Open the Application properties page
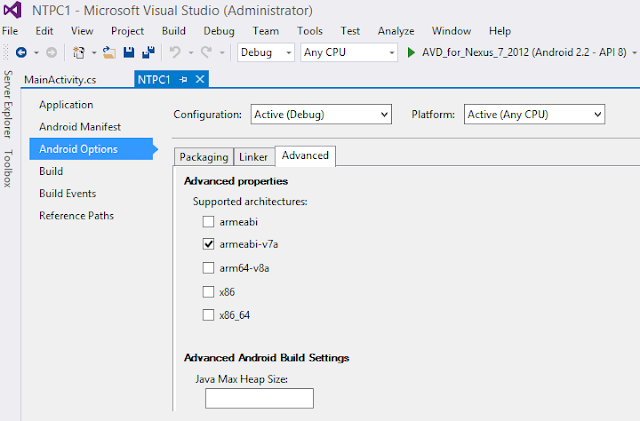Image resolution: width=640 pixels, height=421 pixels. pyautogui.click(x=66, y=105)
